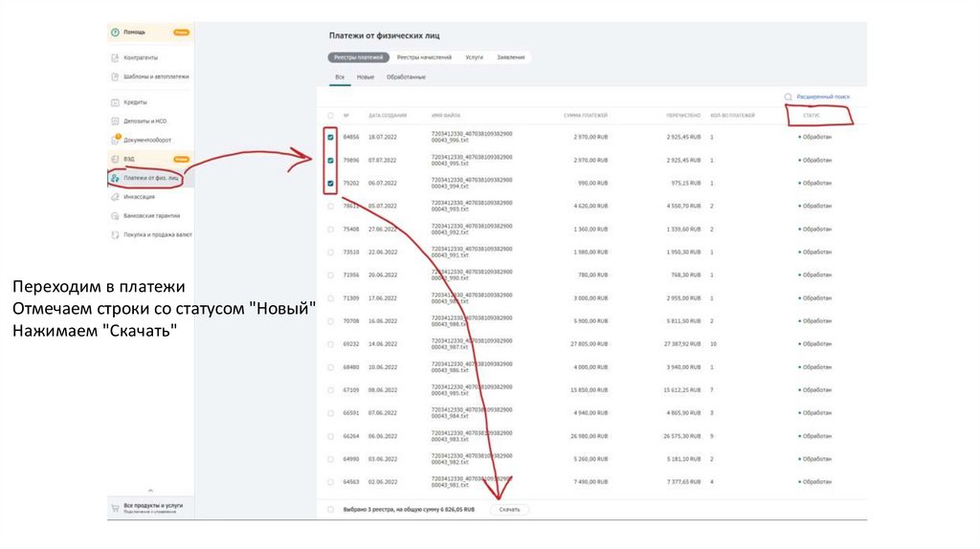Image resolution: width=980 pixels, height=549 pixels.
Task: Toggle the select-all checkbox in table header
Action: tap(330, 116)
